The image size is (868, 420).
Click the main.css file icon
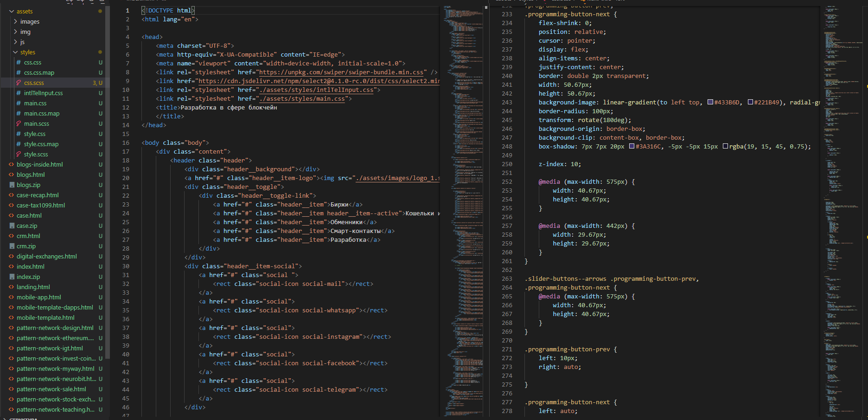coord(19,103)
